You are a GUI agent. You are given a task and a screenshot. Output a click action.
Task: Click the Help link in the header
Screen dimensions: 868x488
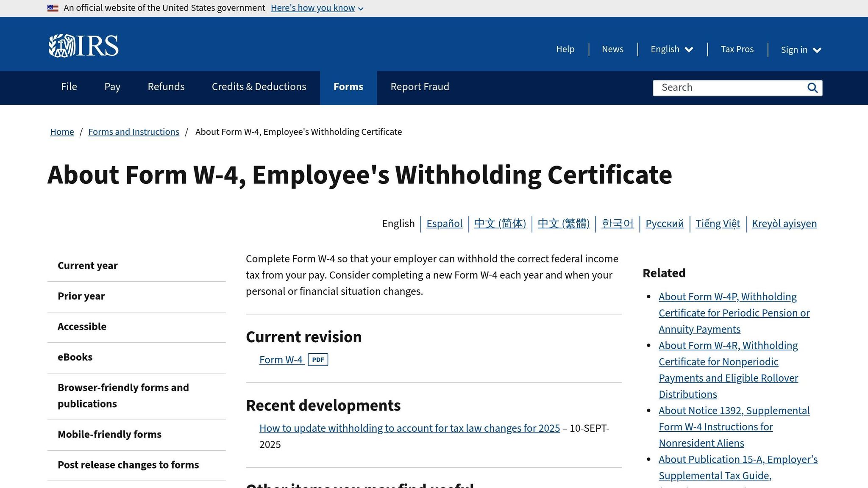click(x=565, y=49)
